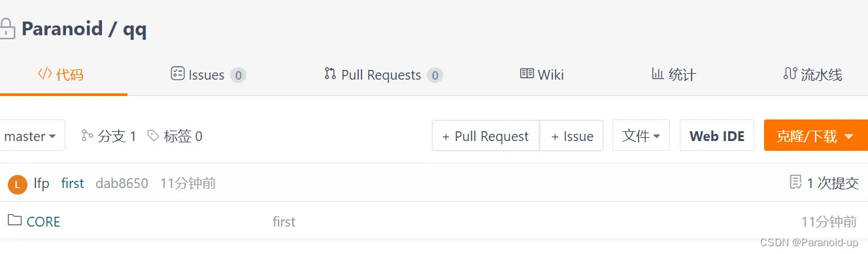Open the Web IDE
This screenshot has height=254, width=868.
(717, 136)
